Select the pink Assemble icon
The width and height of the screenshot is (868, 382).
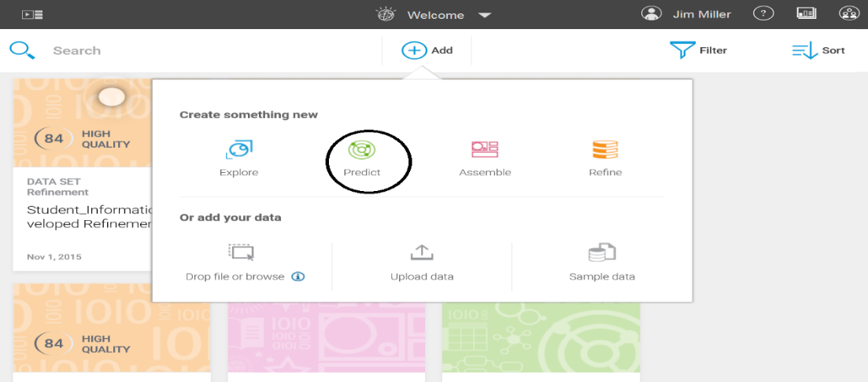[485, 149]
